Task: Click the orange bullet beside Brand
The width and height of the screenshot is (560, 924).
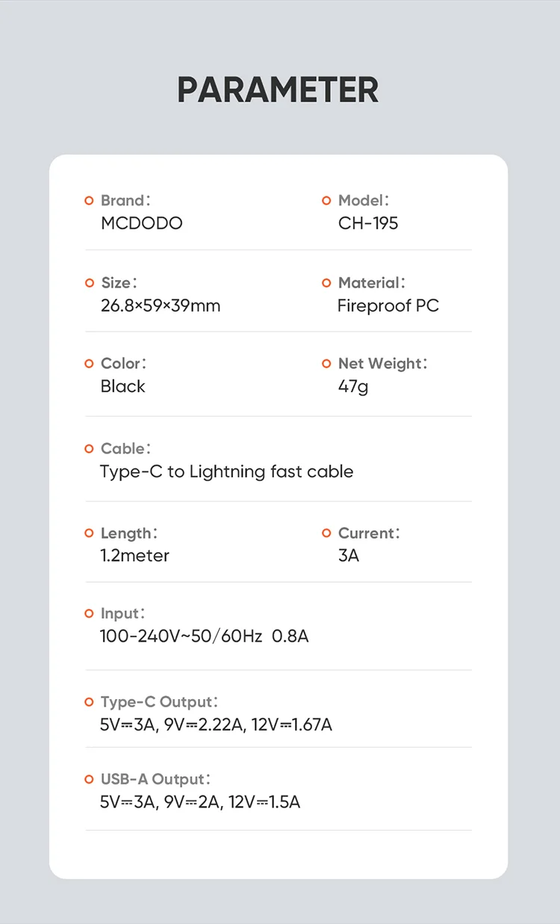Action: pos(90,201)
